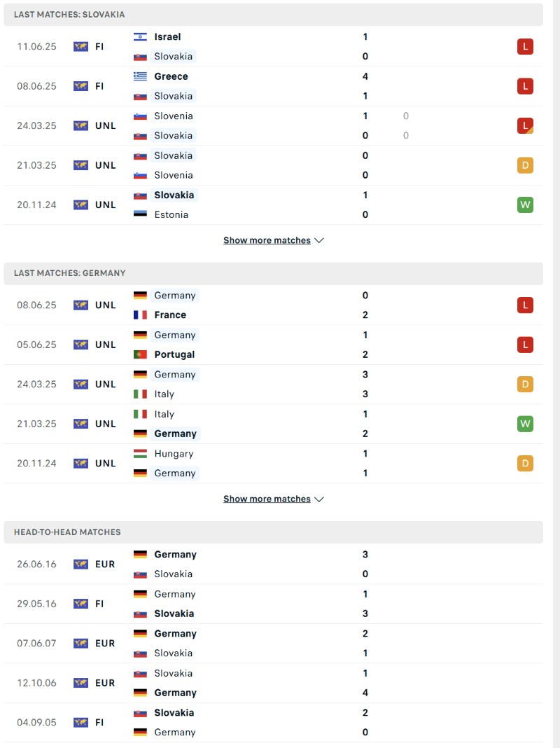Click the orange D badge for Hungary vs Germany

pyautogui.click(x=525, y=463)
